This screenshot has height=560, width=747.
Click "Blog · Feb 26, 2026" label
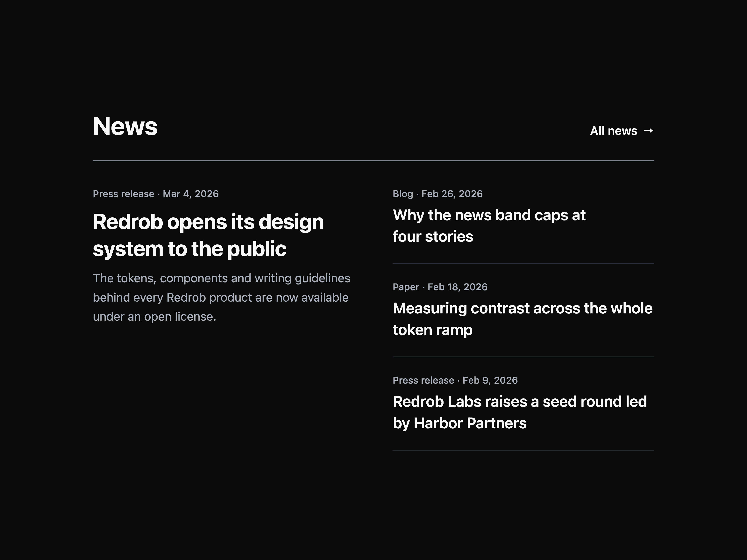438,194
